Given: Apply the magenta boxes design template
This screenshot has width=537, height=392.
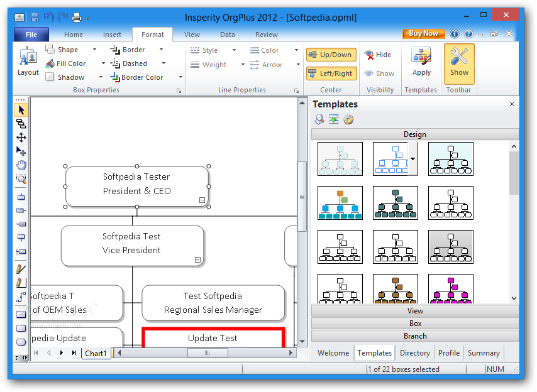Looking at the screenshot, I should (451, 289).
